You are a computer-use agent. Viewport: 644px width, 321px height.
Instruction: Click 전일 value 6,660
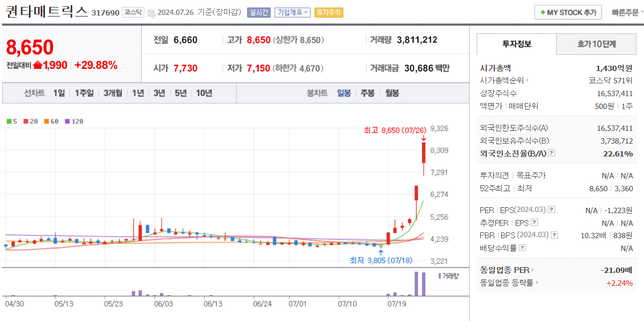pos(186,40)
